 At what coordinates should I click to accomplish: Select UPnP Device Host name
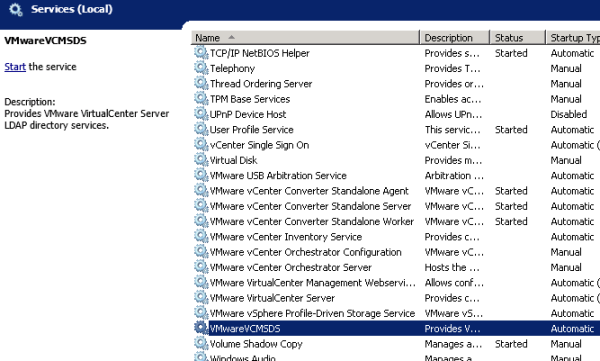tap(248, 114)
